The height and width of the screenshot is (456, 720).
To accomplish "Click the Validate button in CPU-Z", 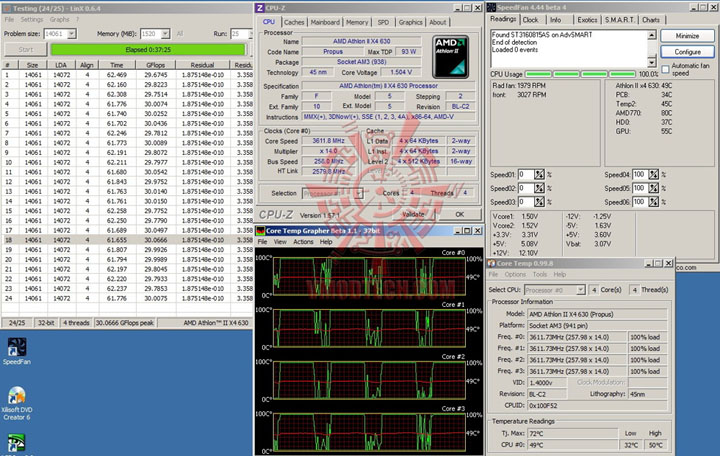I will pos(413,214).
